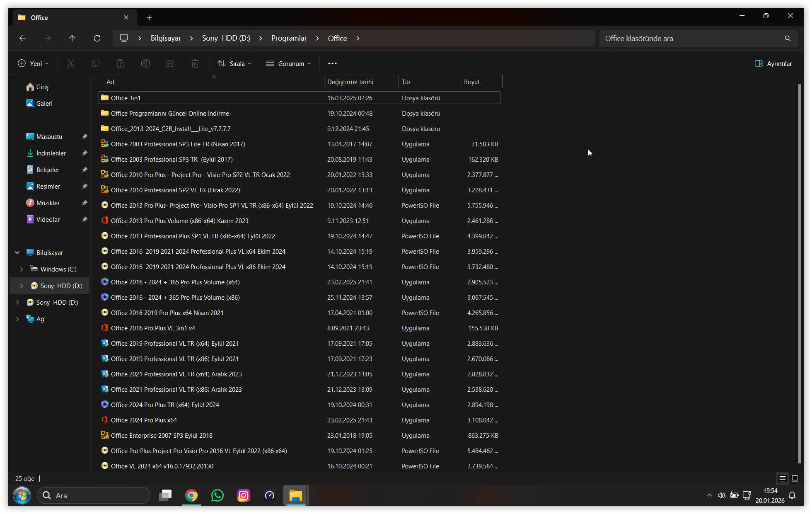Open Instagram from the taskbar
Viewport: 812px width, 514px height.
[x=244, y=495]
